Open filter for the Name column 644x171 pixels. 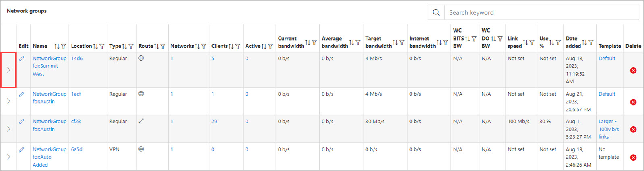(64, 47)
